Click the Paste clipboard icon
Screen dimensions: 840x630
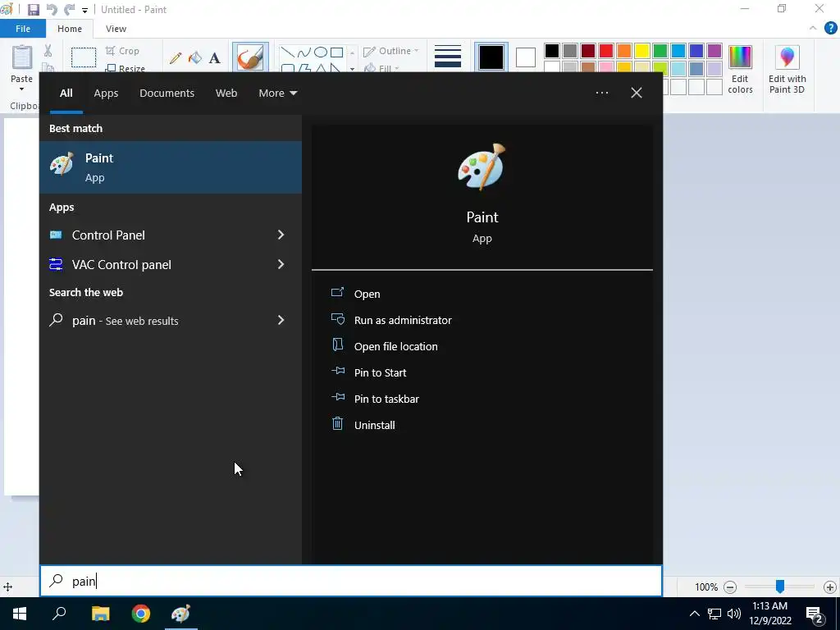point(22,57)
